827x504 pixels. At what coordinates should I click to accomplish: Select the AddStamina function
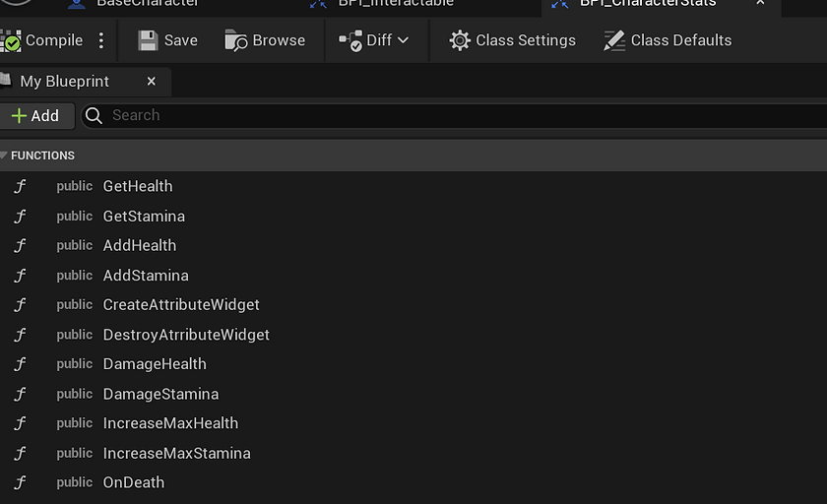pyautogui.click(x=146, y=276)
